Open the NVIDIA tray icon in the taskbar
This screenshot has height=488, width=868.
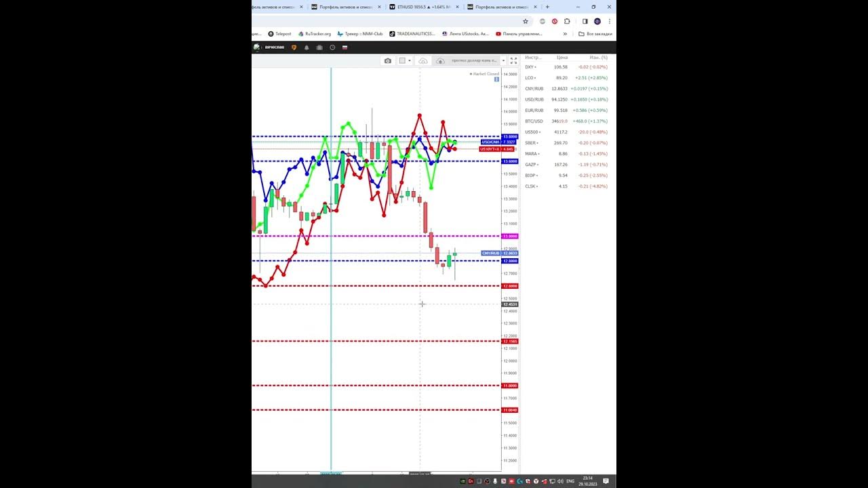click(x=463, y=481)
